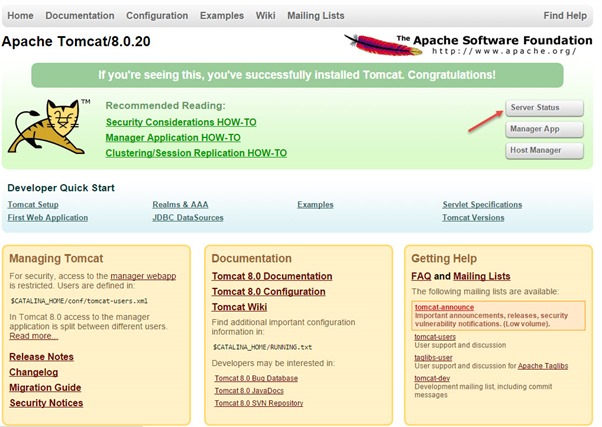Open the Wiki navigation item
This screenshot has height=427, width=602.
click(266, 16)
